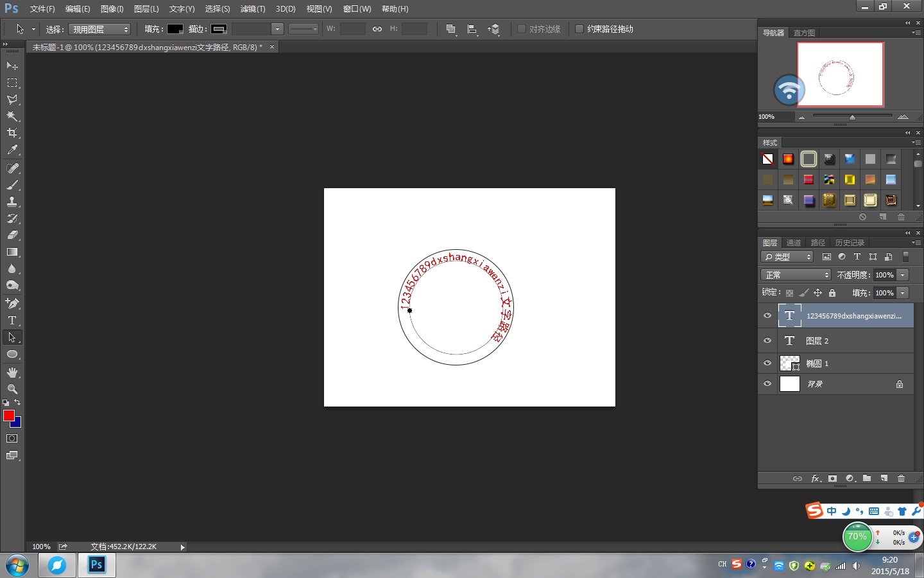The width and height of the screenshot is (924, 578).
Task: Toggle lock all in Layers panel
Action: [x=832, y=293]
